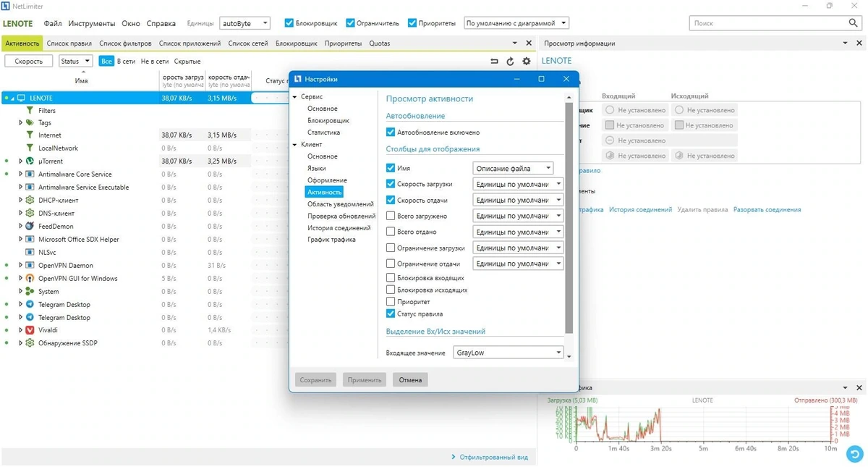Screen dimensions: 868x467
Task: Open units dropdown for Скорость загрузки
Action: tap(518, 184)
